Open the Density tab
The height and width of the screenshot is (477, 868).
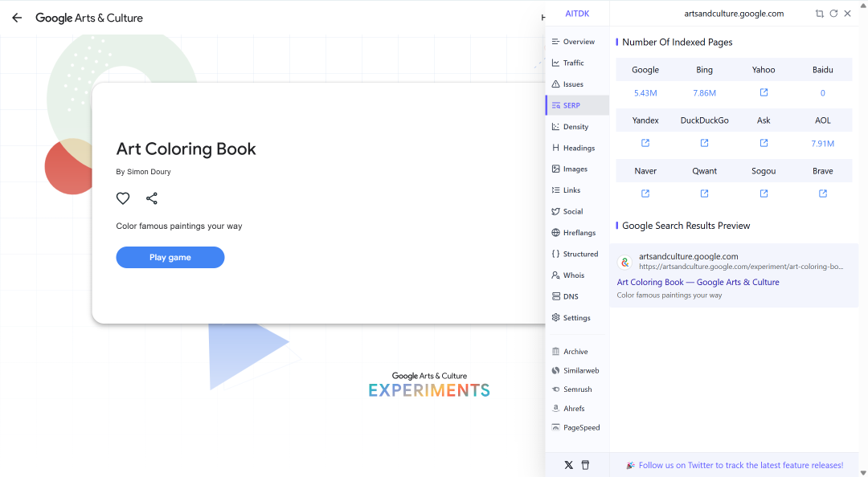(577, 127)
